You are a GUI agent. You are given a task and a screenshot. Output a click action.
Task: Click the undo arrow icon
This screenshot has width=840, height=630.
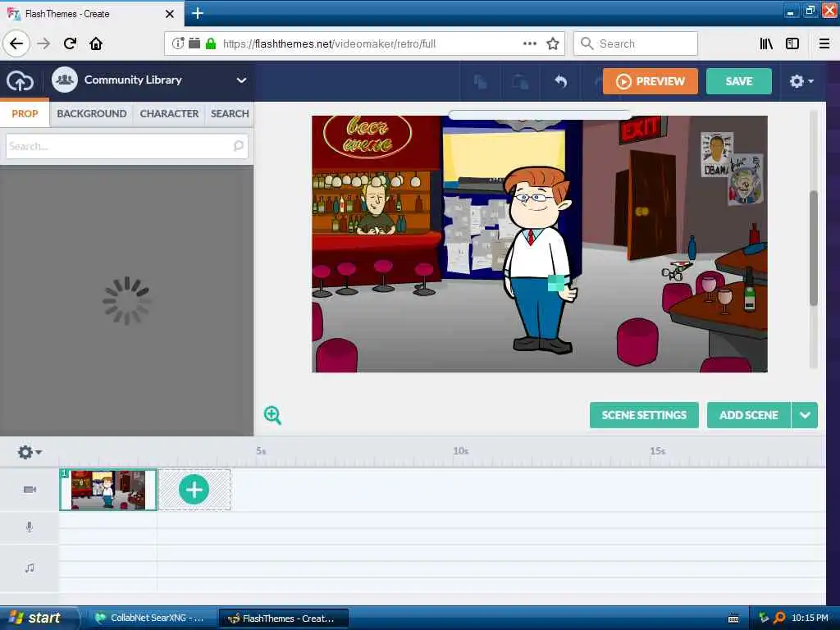pos(560,81)
